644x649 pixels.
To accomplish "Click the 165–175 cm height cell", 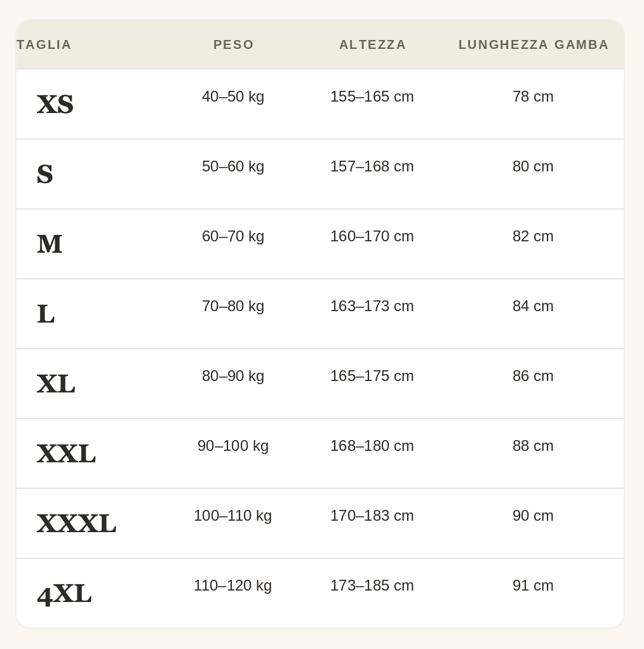I will tap(372, 376).
